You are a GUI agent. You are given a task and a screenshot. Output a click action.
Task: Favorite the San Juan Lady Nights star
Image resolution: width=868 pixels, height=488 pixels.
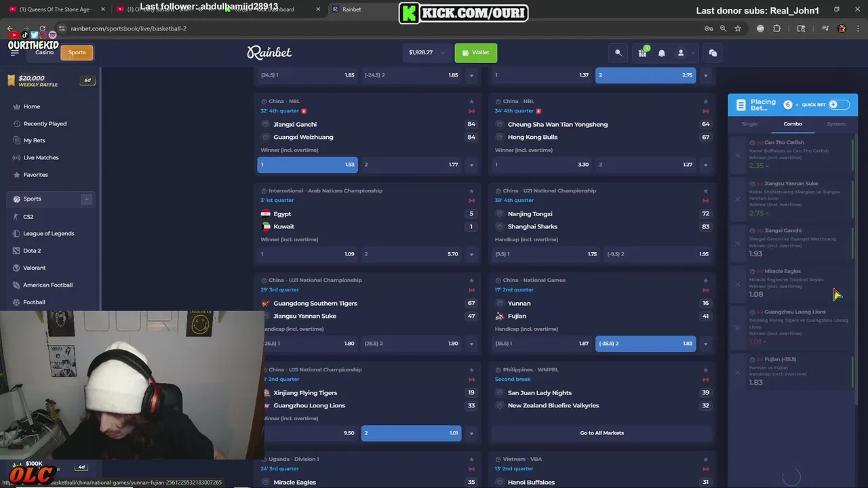[705, 370]
